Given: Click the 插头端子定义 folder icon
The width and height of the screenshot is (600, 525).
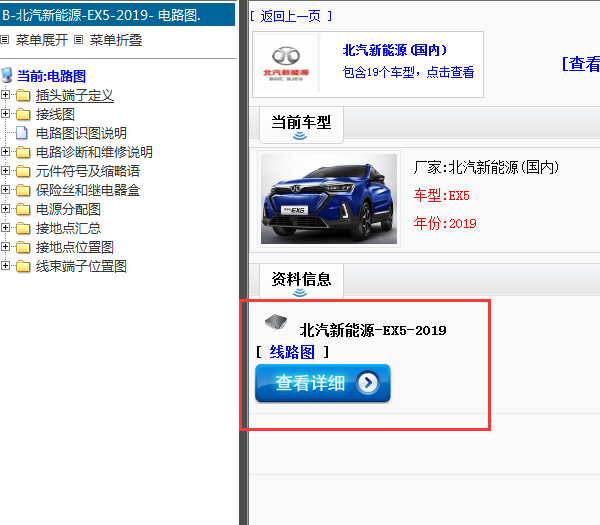Looking at the screenshot, I should tap(23, 95).
